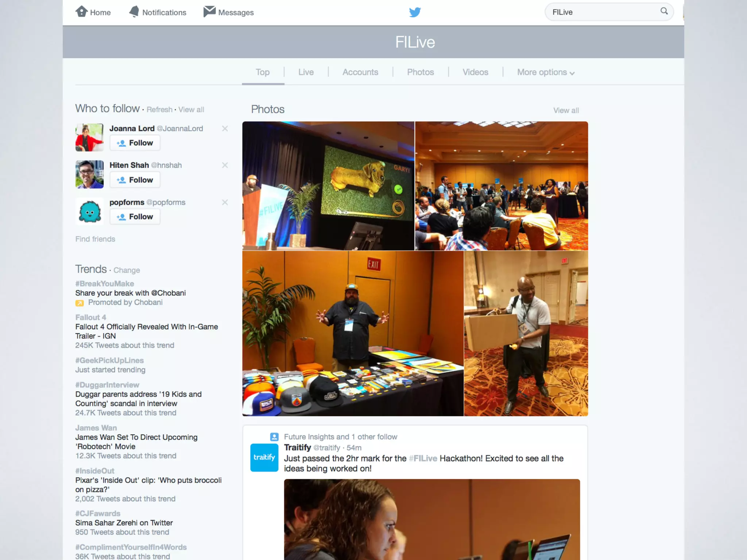Screen dimensions: 747x560
Task: Click the Twitter bird logo
Action: point(415,12)
